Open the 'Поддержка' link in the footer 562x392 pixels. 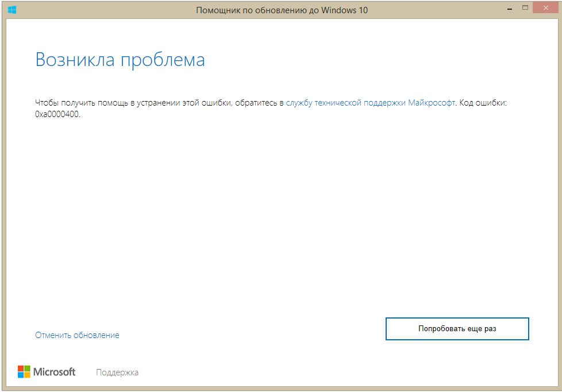tap(117, 372)
